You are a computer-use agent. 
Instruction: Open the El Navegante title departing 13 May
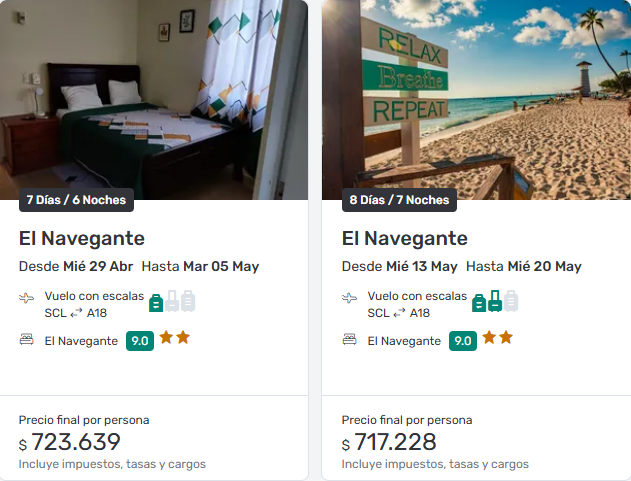[405, 238]
